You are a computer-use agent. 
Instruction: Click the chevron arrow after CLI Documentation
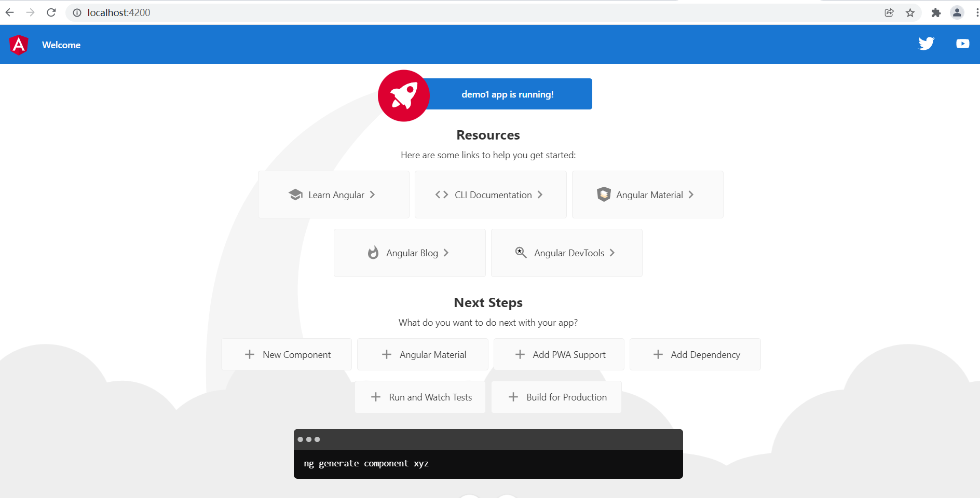point(540,195)
